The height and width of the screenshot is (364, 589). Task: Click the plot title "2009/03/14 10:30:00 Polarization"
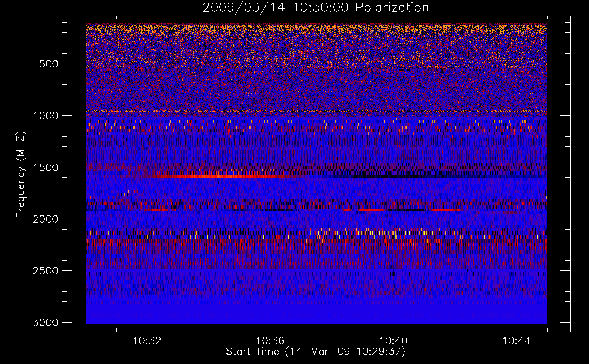[x=316, y=7]
